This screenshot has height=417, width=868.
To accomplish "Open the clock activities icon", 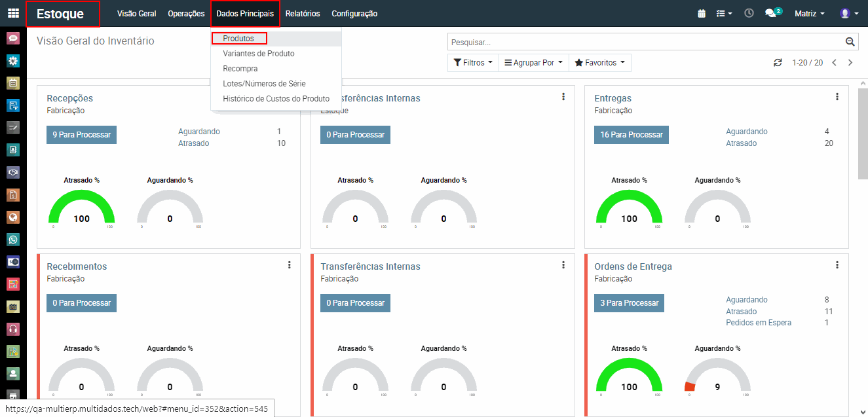I will (749, 13).
